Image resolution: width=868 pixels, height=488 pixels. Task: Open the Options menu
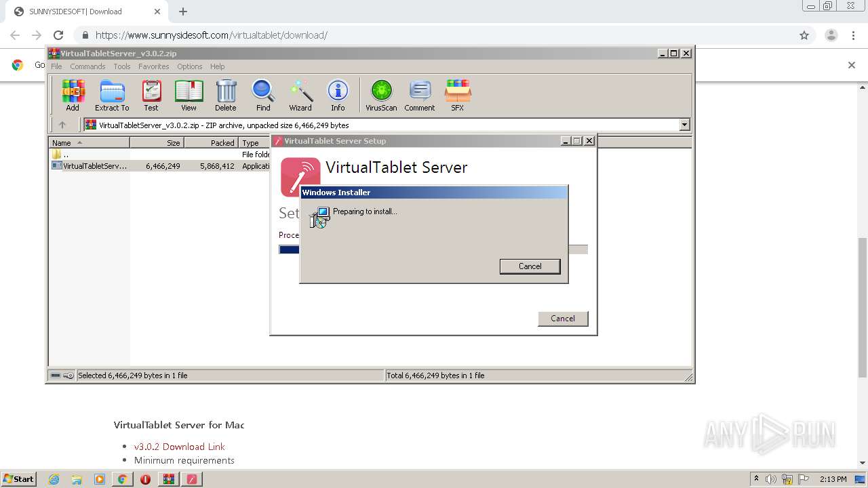pos(190,66)
